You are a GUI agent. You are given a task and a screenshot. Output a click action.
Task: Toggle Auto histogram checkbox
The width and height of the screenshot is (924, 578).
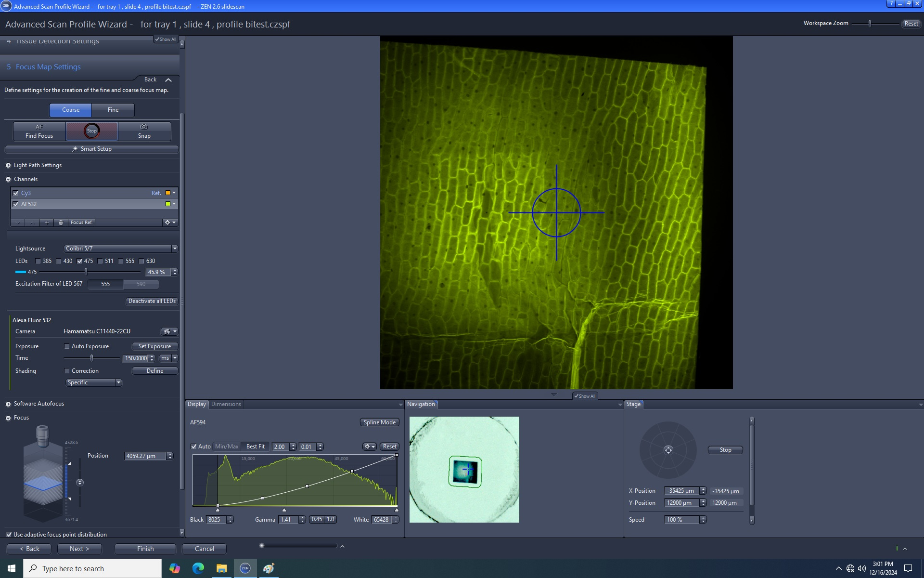(x=193, y=447)
